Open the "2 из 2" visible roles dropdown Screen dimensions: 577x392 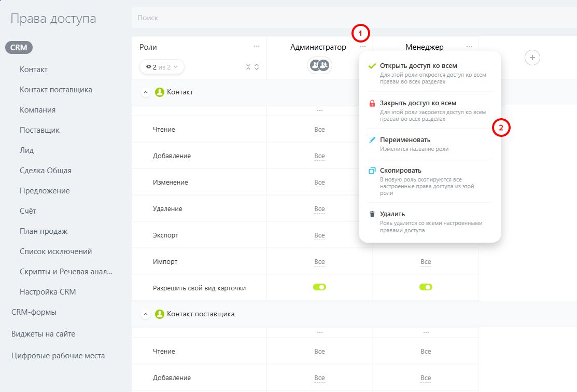[162, 67]
